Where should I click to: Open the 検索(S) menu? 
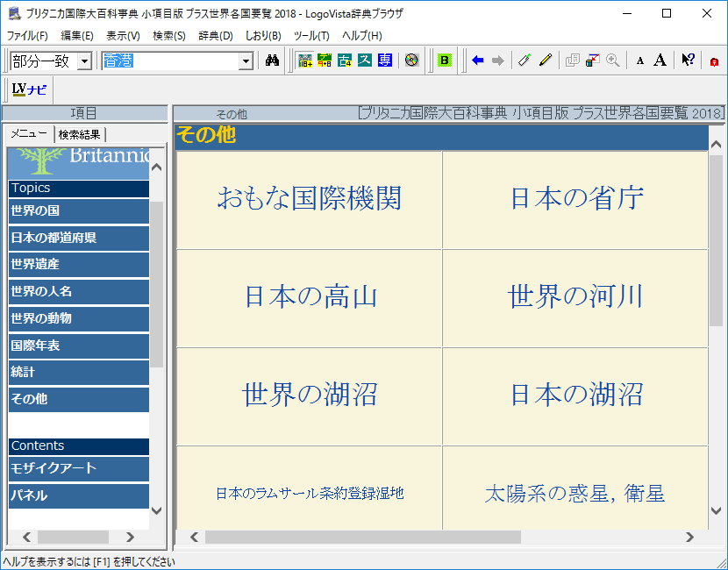pos(169,36)
